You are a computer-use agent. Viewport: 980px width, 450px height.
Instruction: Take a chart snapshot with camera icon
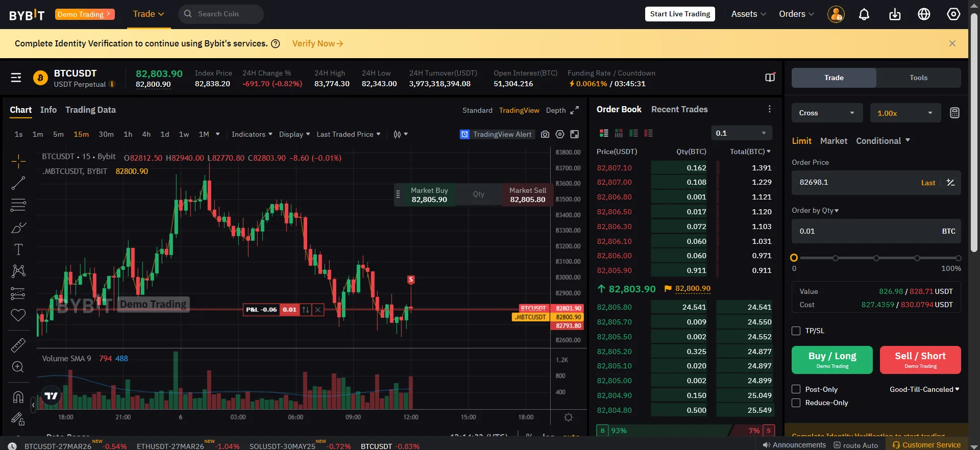coord(545,134)
